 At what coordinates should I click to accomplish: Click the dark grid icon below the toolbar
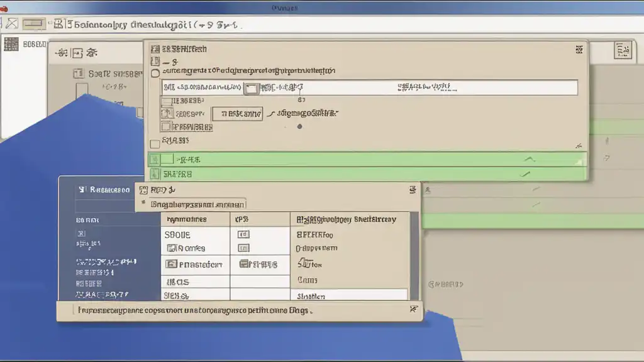(11, 44)
